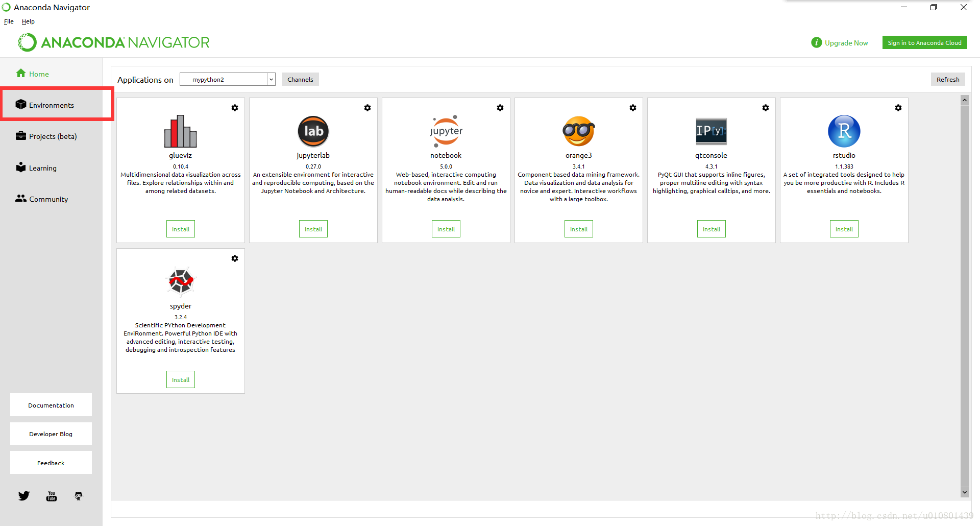Open gear options on the spyder card
The image size is (980, 526).
[x=235, y=258]
